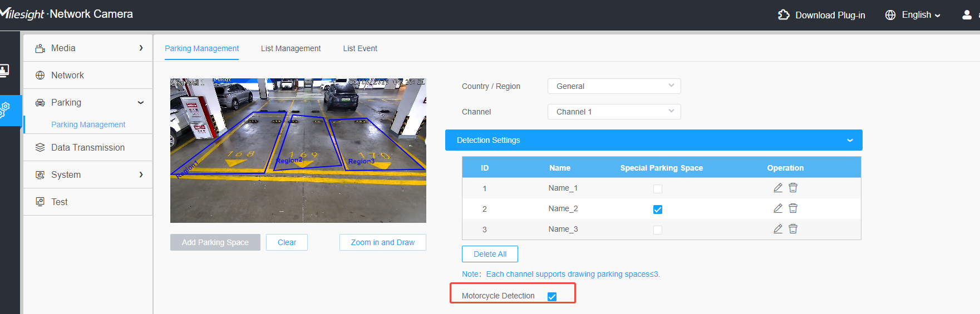Image resolution: width=980 pixels, height=314 pixels.
Task: Open the Country / Region dropdown
Action: [614, 86]
